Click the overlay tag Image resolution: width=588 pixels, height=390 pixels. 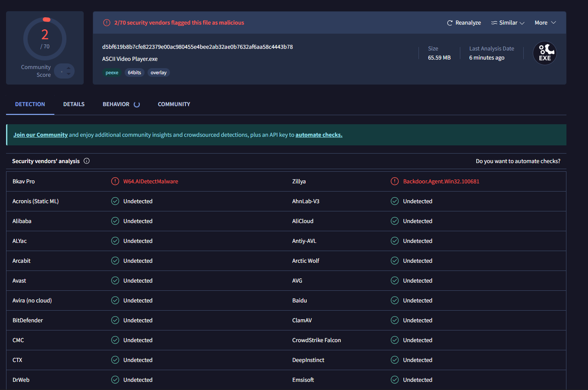pyautogui.click(x=159, y=72)
